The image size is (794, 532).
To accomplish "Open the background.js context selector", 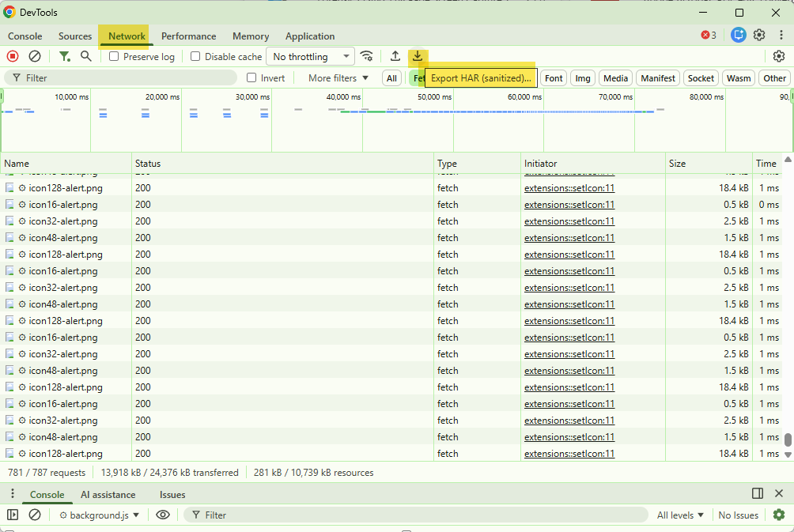I will pyautogui.click(x=100, y=515).
